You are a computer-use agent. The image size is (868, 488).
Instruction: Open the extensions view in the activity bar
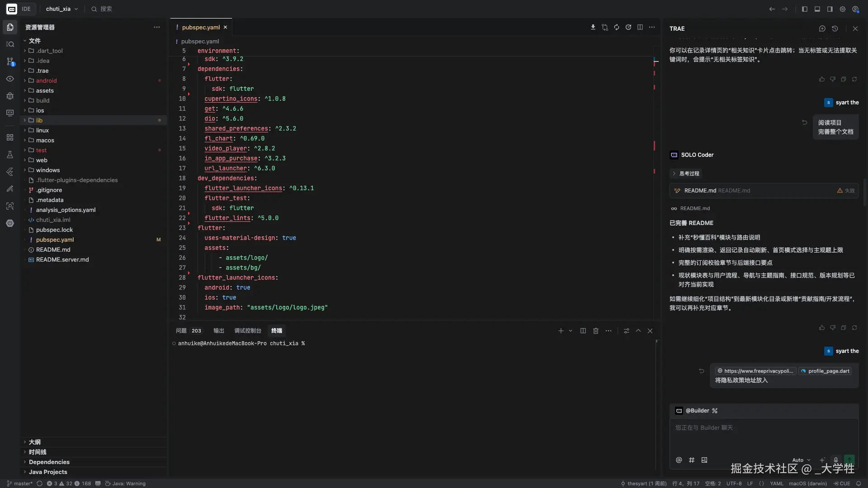pos(10,137)
